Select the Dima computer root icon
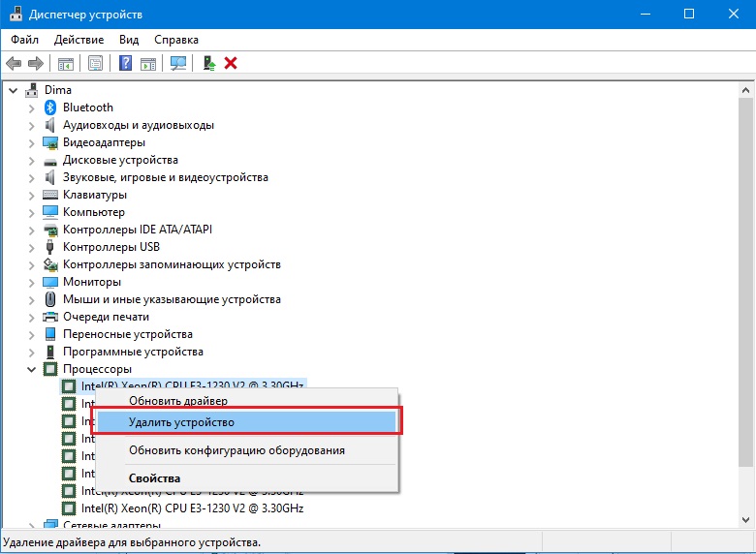 (x=32, y=90)
